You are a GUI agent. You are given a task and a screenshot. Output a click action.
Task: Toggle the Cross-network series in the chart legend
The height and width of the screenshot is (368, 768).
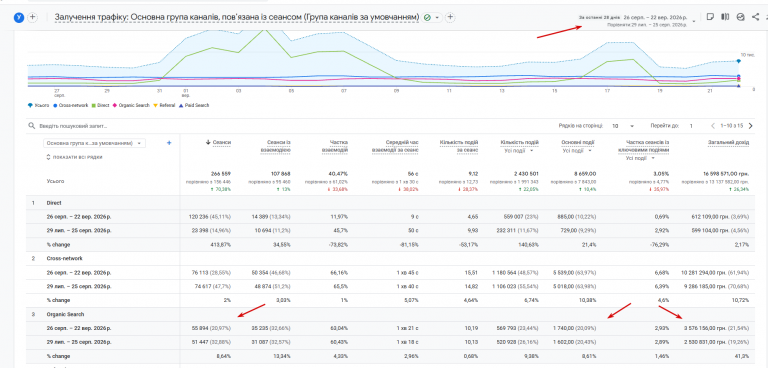pyautogui.click(x=71, y=105)
